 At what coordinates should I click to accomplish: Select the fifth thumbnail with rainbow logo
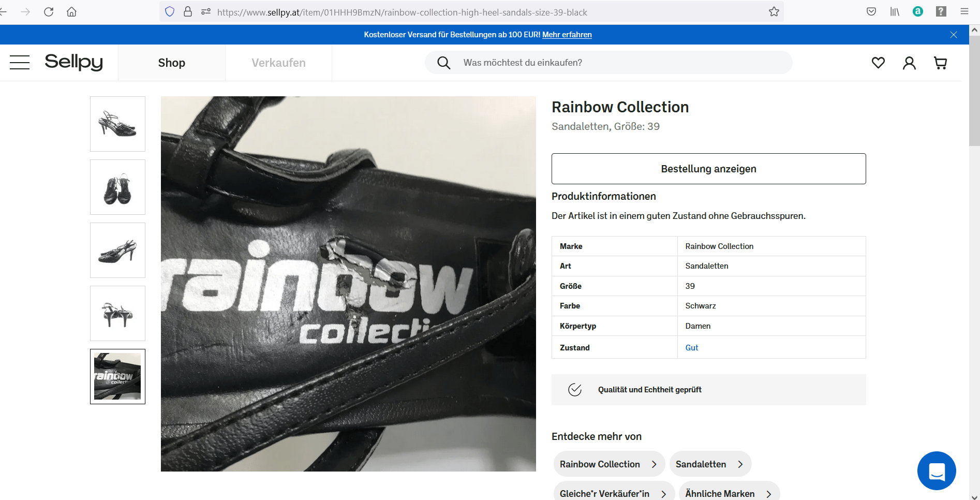click(117, 376)
